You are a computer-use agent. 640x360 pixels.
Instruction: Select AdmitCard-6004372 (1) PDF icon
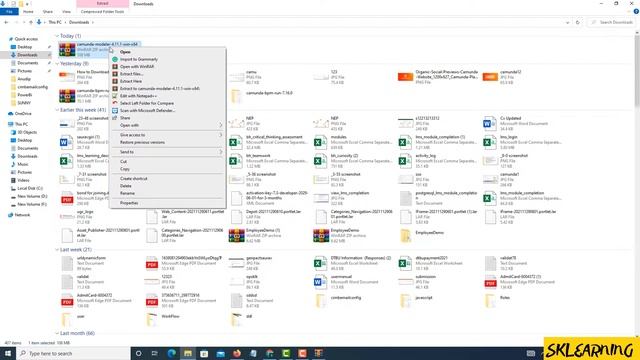pos(490,282)
